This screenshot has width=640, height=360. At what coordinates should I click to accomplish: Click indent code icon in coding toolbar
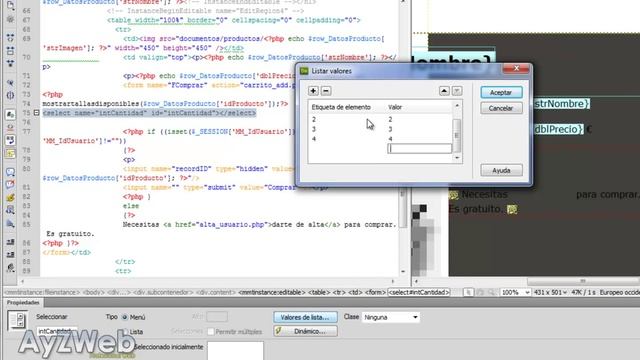[10, 242]
